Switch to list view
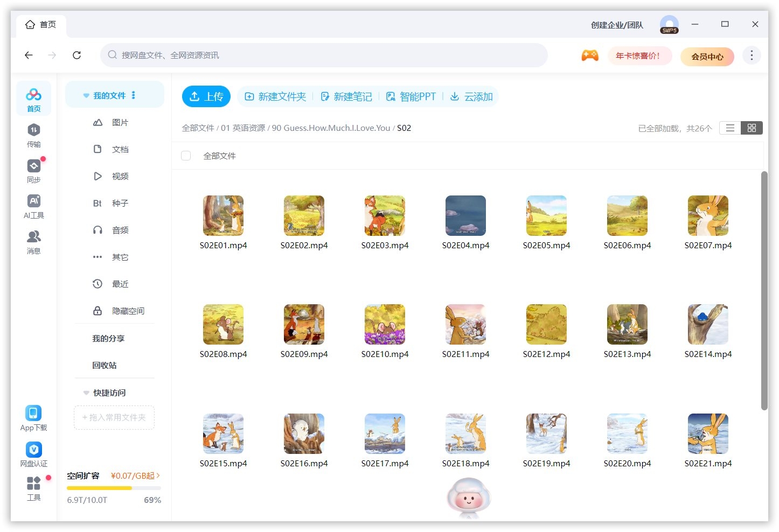The width and height of the screenshot is (779, 532). (729, 128)
